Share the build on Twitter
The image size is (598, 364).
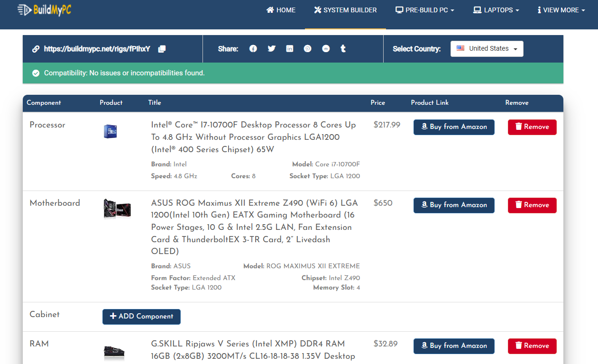[x=271, y=48]
